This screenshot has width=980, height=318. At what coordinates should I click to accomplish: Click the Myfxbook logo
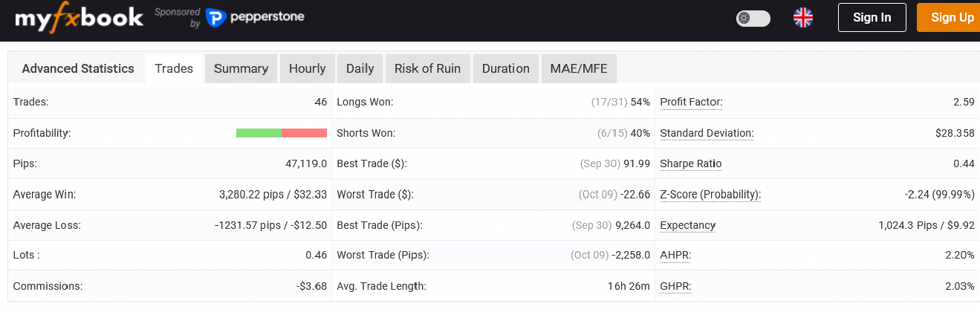(79, 18)
